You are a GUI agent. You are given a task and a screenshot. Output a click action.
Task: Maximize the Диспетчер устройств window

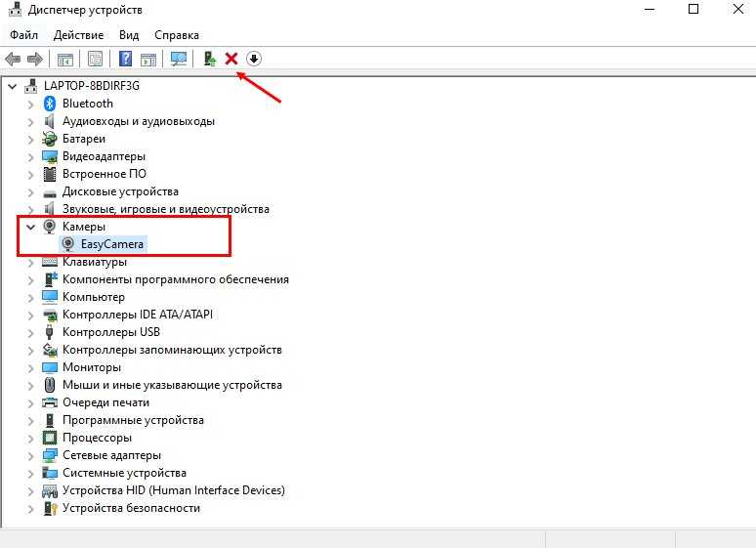point(693,9)
